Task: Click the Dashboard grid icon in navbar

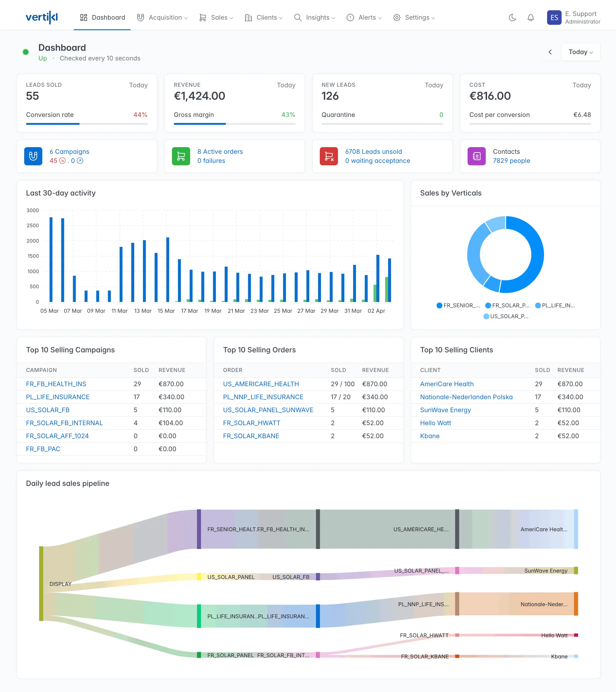Action: click(x=83, y=17)
